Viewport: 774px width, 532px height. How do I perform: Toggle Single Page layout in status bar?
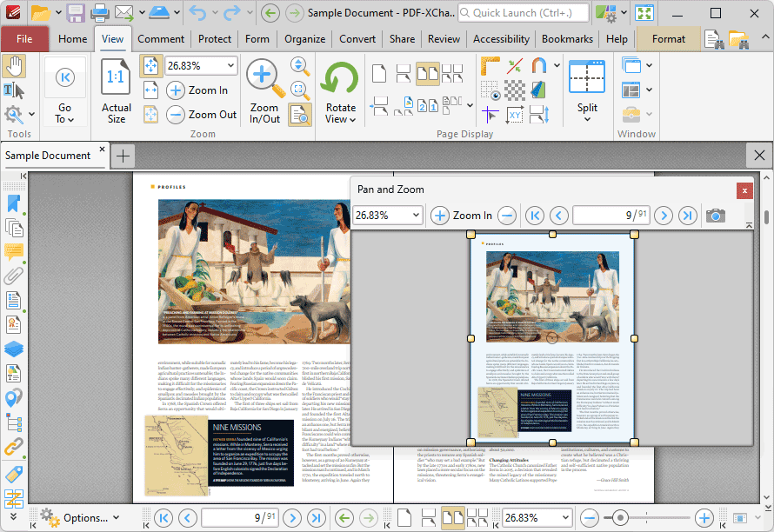click(404, 518)
